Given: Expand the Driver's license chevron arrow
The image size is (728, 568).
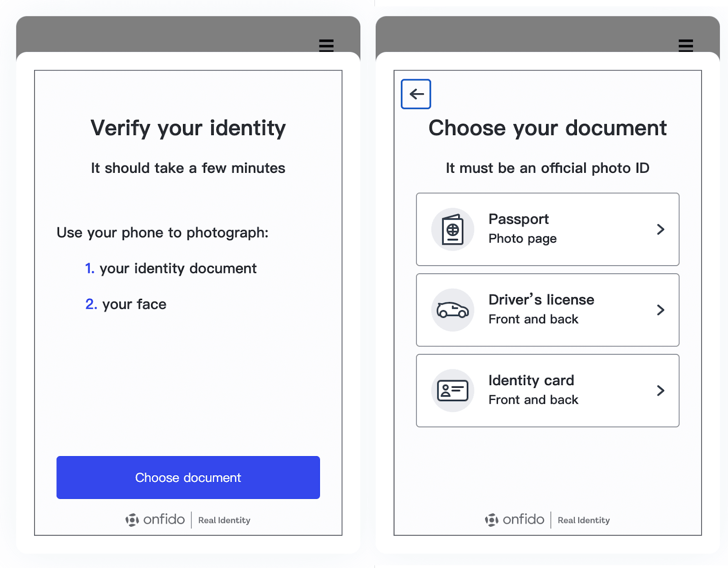Looking at the screenshot, I should tap(661, 310).
